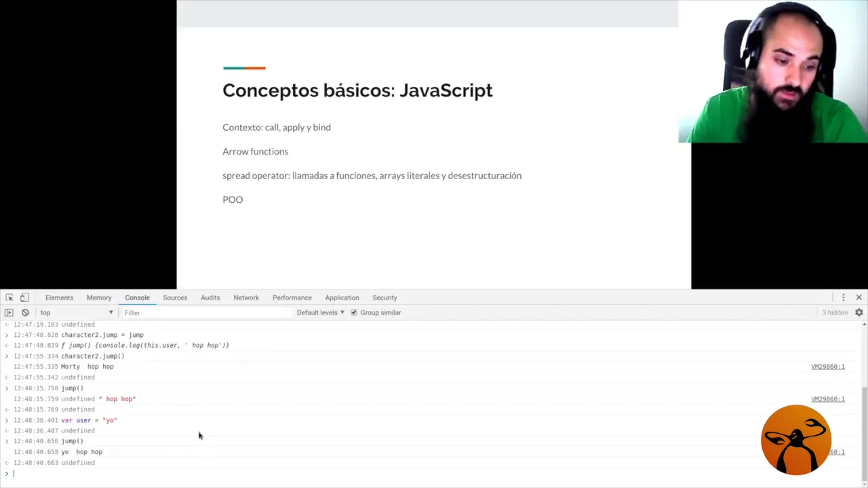The width and height of the screenshot is (868, 488).
Task: Toggle the Group similar checkbox
Action: click(353, 312)
